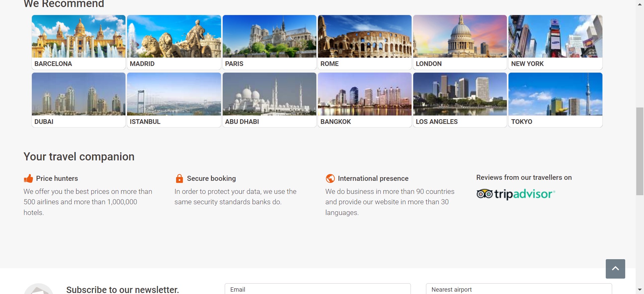The height and width of the screenshot is (294, 644).
Task: Focus the Email input field
Action: [x=317, y=289]
